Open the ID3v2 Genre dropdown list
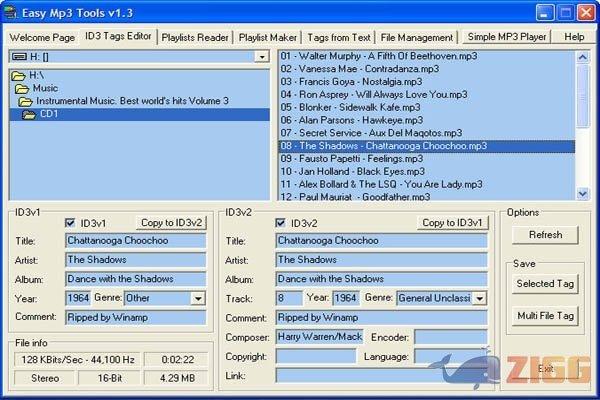Screen dimensions: 600x400 click(x=480, y=298)
